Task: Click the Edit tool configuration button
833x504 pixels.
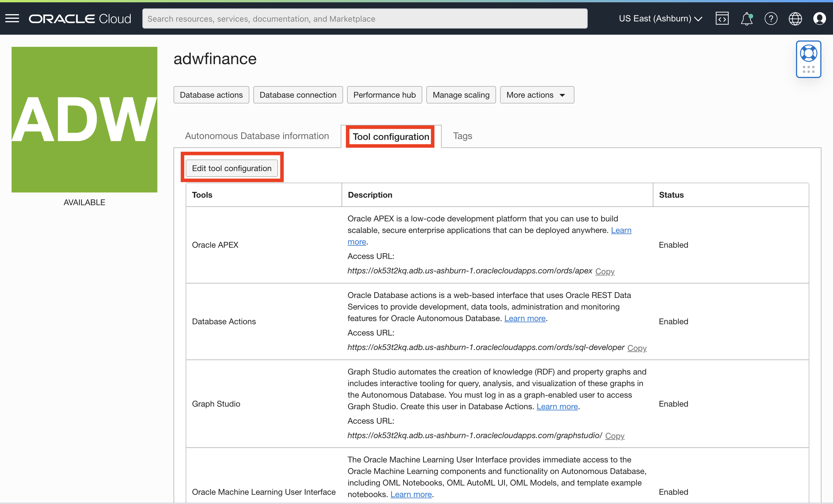Action: pos(232,168)
